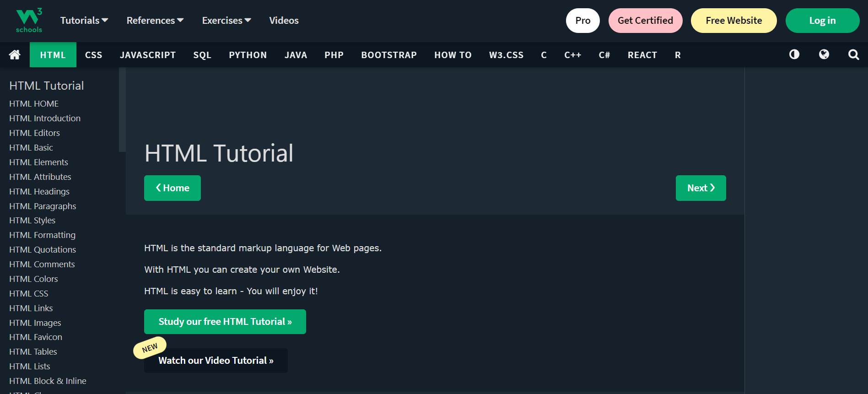Image resolution: width=868 pixels, height=394 pixels.
Task: Open HTML Attributes in sidebar
Action: [x=40, y=177]
